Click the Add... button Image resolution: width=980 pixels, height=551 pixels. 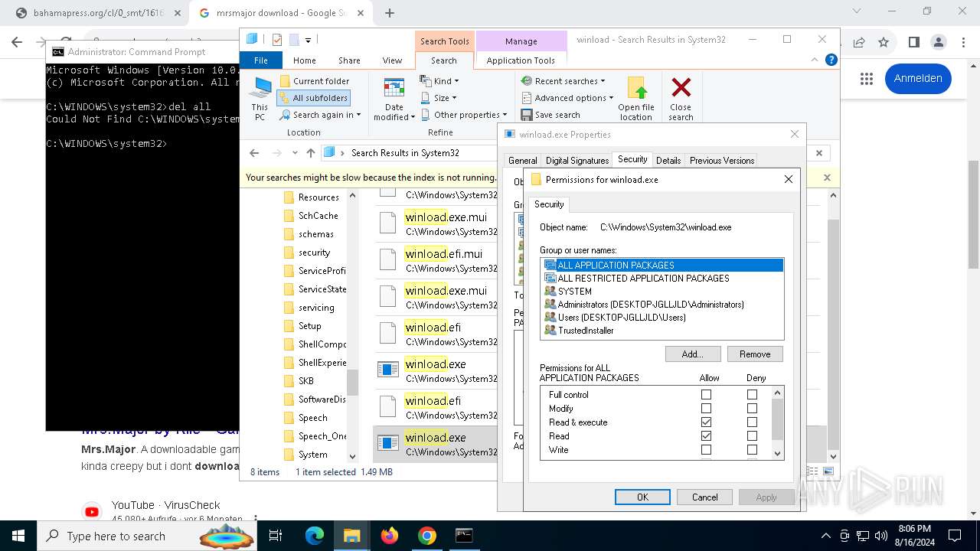click(693, 354)
